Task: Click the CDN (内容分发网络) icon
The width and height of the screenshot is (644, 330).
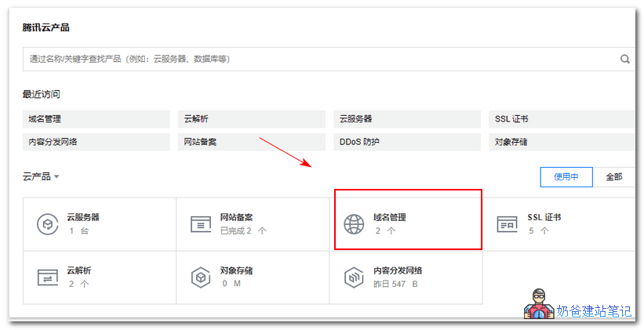Action: pyautogui.click(x=355, y=277)
